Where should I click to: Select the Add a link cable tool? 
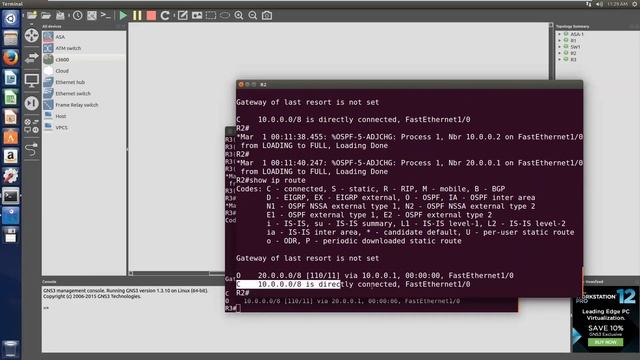[31, 150]
